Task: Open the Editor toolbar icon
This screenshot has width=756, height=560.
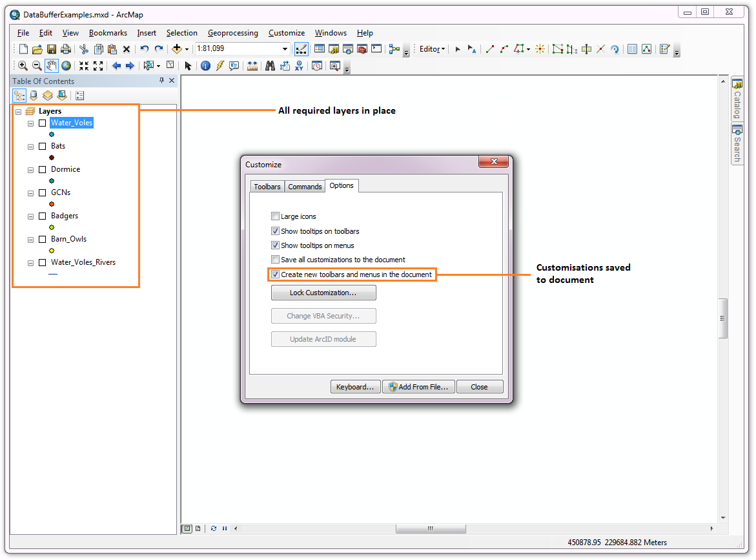Action: [301, 48]
